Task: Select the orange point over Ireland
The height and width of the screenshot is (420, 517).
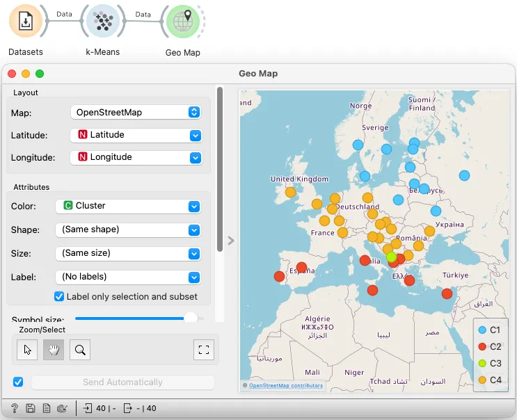Action: click(290, 192)
